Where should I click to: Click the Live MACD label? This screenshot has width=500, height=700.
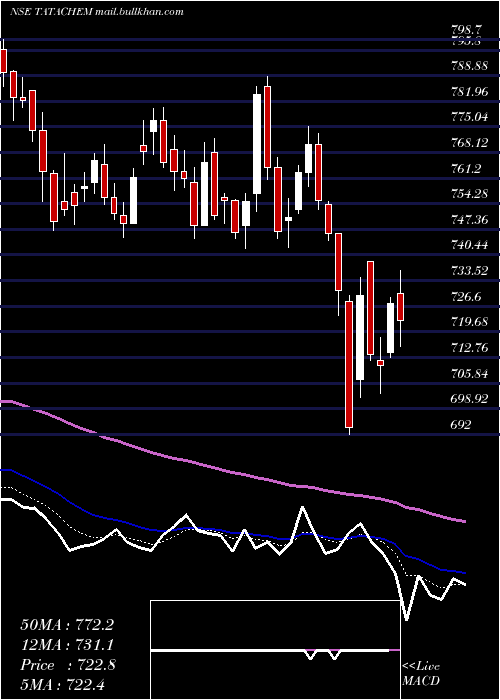coord(421,674)
